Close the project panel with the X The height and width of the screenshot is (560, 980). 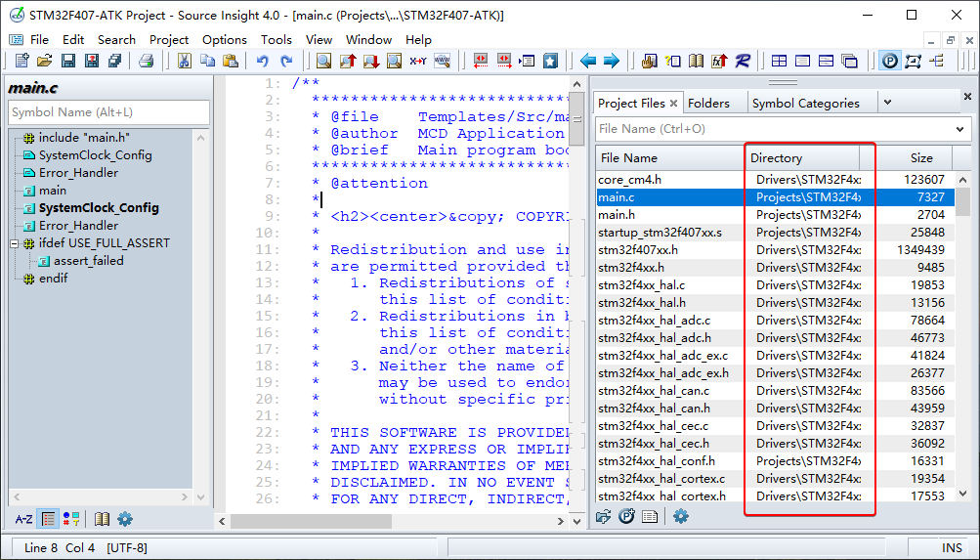pos(967,96)
